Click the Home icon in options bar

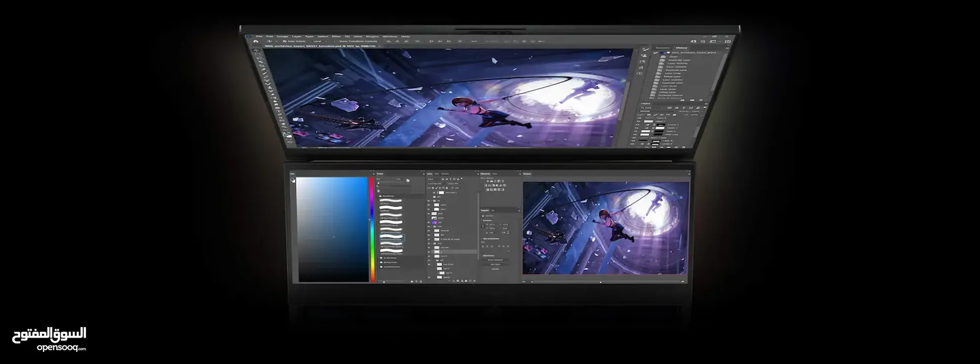pos(255,41)
